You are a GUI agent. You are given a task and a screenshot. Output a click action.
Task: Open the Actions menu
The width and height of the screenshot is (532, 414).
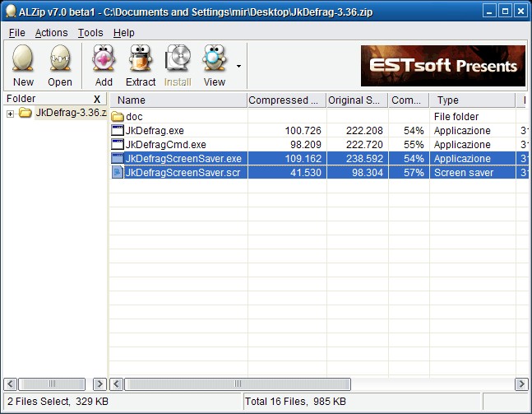pos(52,33)
